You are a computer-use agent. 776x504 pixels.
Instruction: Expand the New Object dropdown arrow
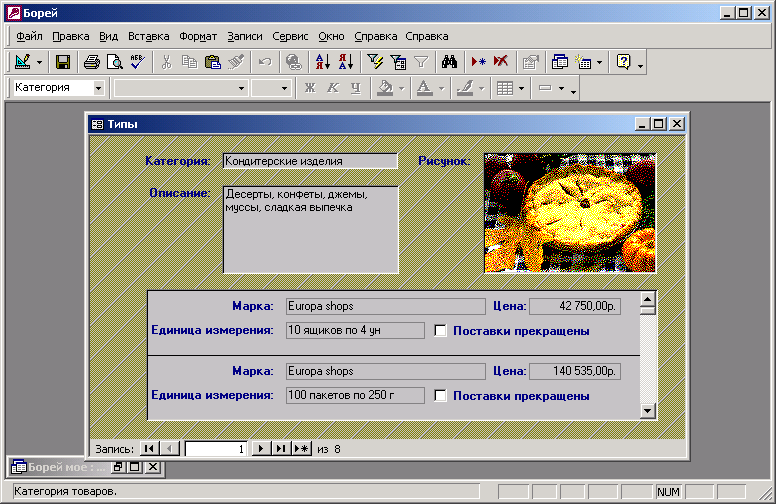[599, 62]
